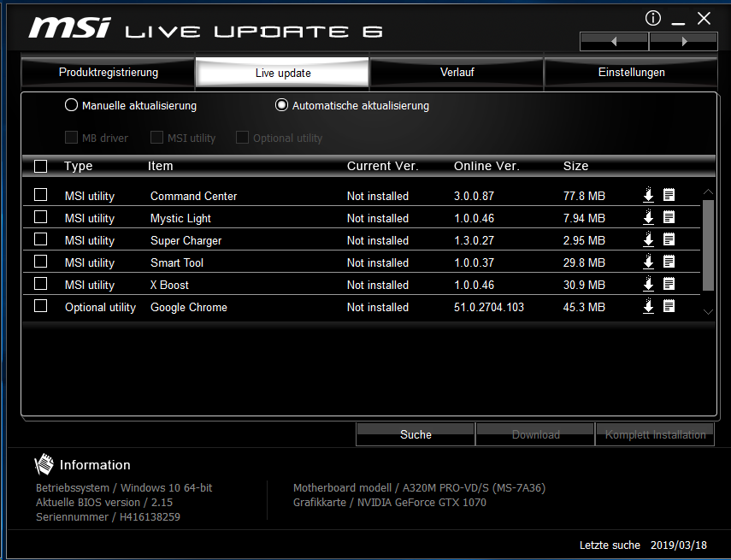Click the Suche button
This screenshot has width=731, height=560.
(x=416, y=434)
